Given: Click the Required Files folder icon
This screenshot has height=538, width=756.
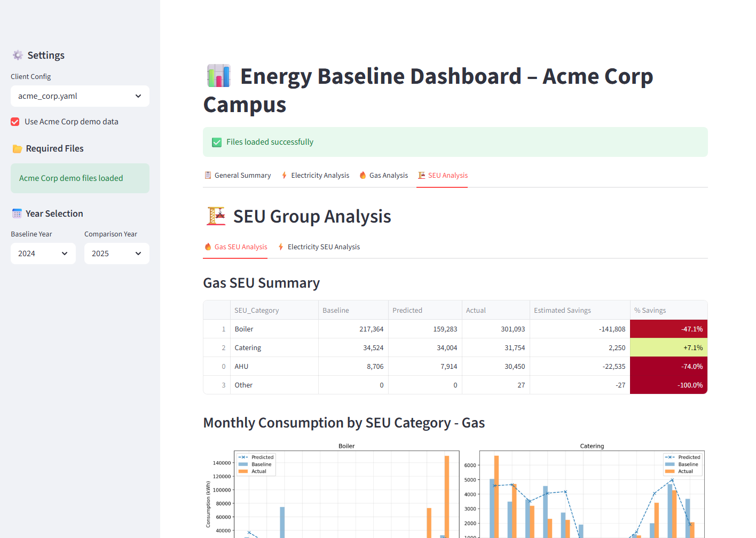Looking at the screenshot, I should 17,149.
